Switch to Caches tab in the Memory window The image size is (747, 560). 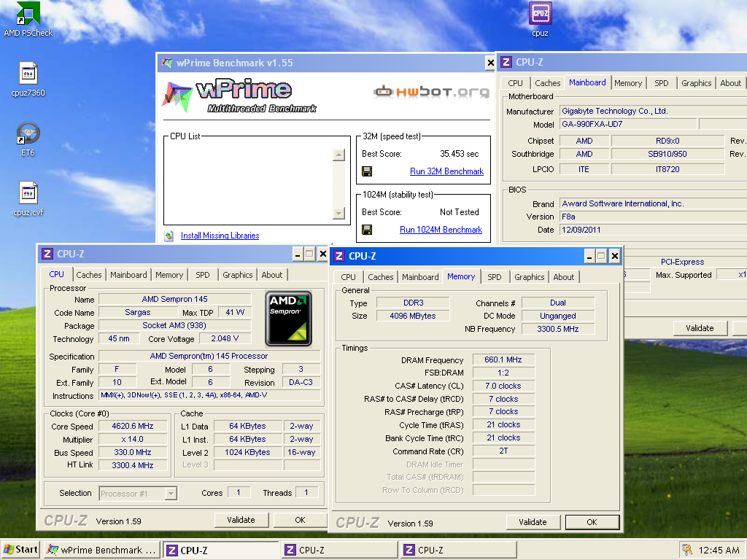point(380,276)
